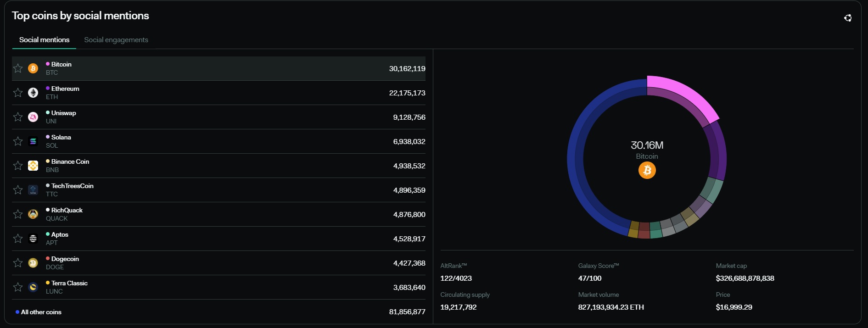The height and width of the screenshot is (328, 868).
Task: Click the AltRank value 122/4023
Action: point(456,278)
